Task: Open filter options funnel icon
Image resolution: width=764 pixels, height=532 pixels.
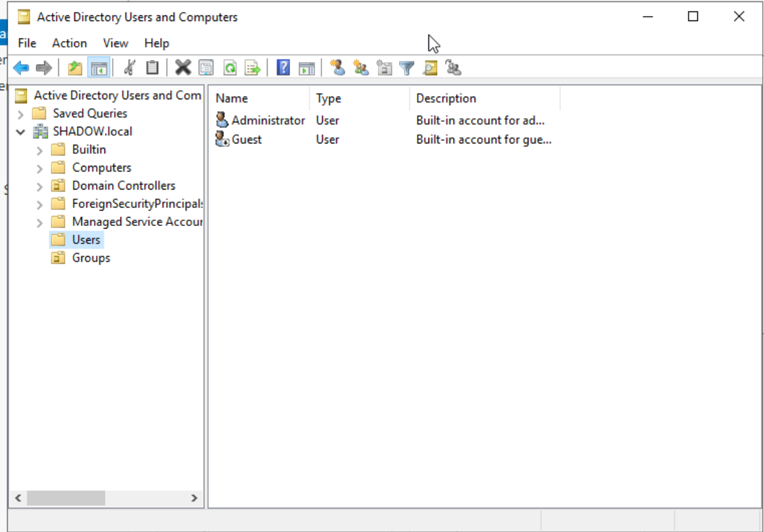Action: (x=407, y=68)
